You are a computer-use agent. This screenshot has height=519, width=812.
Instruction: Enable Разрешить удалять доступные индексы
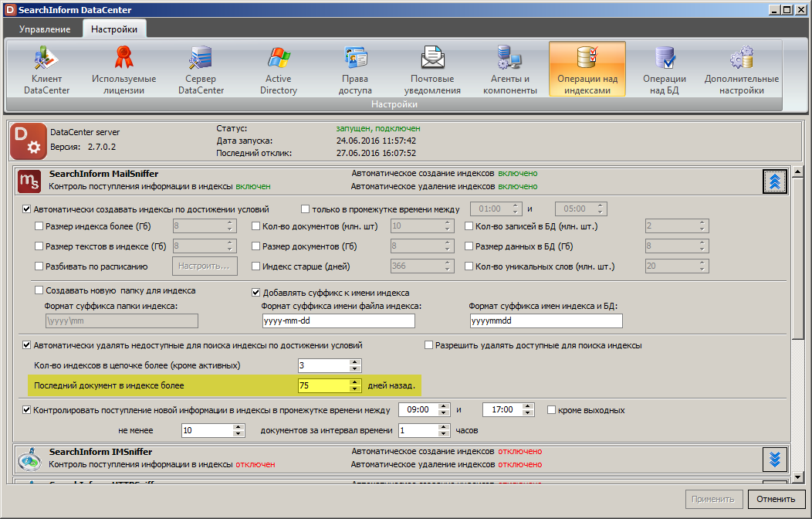(x=428, y=345)
